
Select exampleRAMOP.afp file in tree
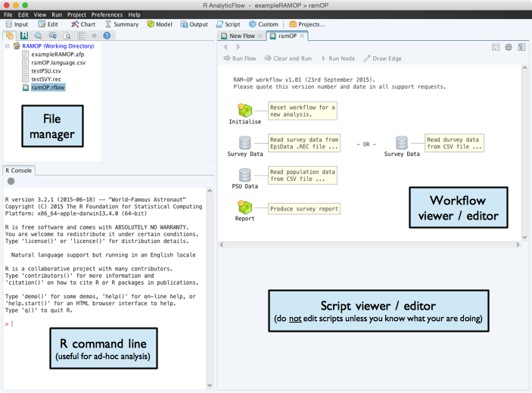pos(58,55)
